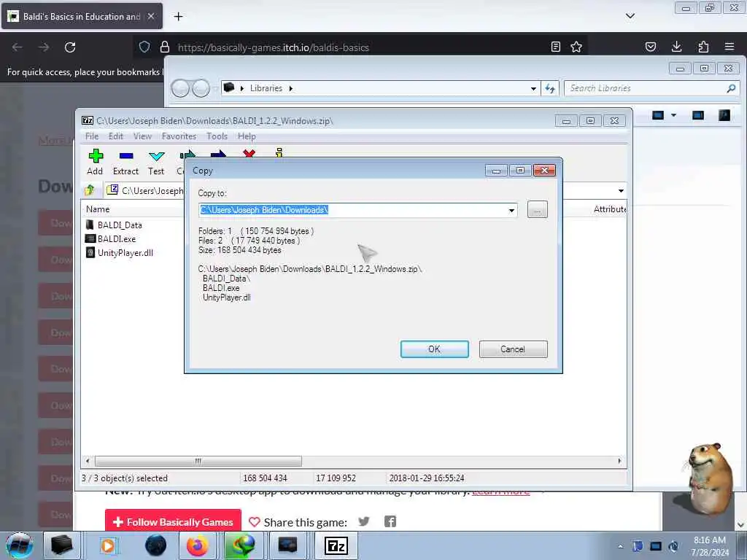
Task: Open the Favorites menu in 7-Zip
Action: click(x=179, y=136)
